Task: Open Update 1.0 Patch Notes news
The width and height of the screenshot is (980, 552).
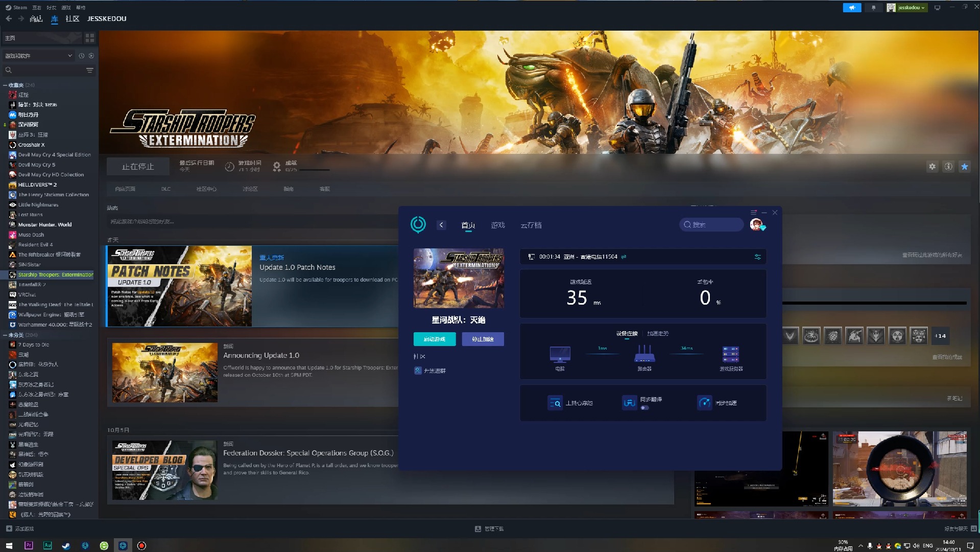Action: 297,267
